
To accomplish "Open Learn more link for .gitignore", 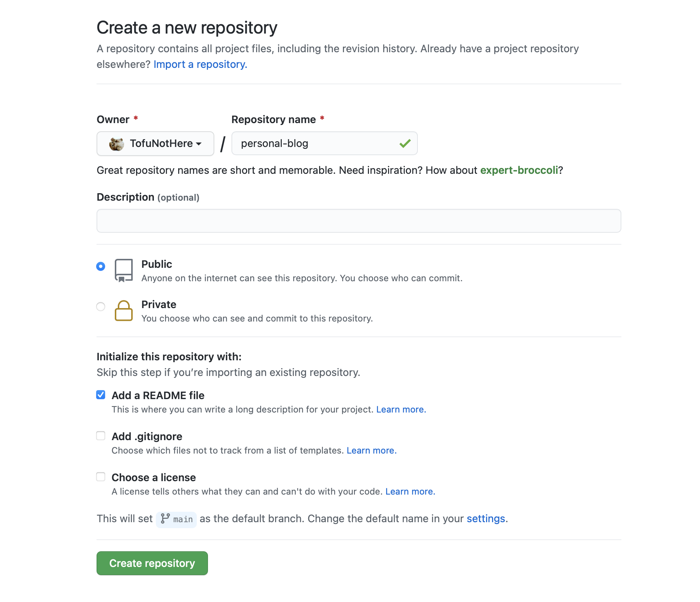I will pyautogui.click(x=371, y=451).
